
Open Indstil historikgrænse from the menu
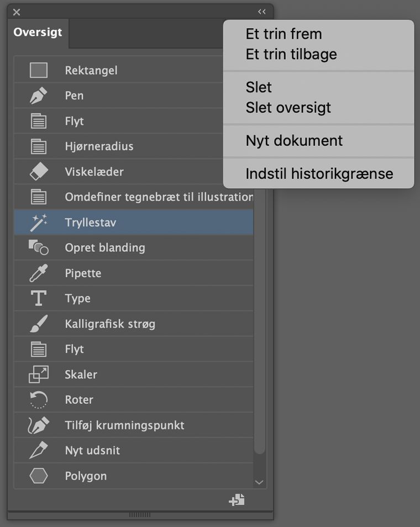click(319, 173)
